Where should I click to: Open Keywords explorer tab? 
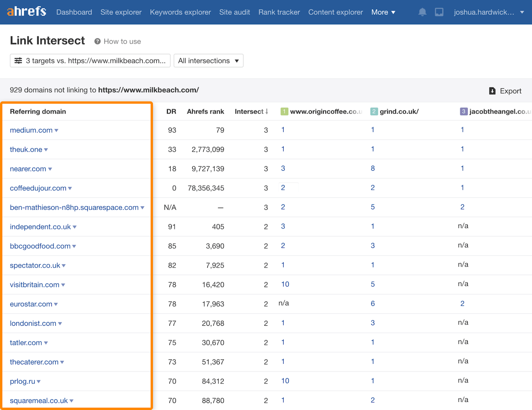[x=180, y=12]
